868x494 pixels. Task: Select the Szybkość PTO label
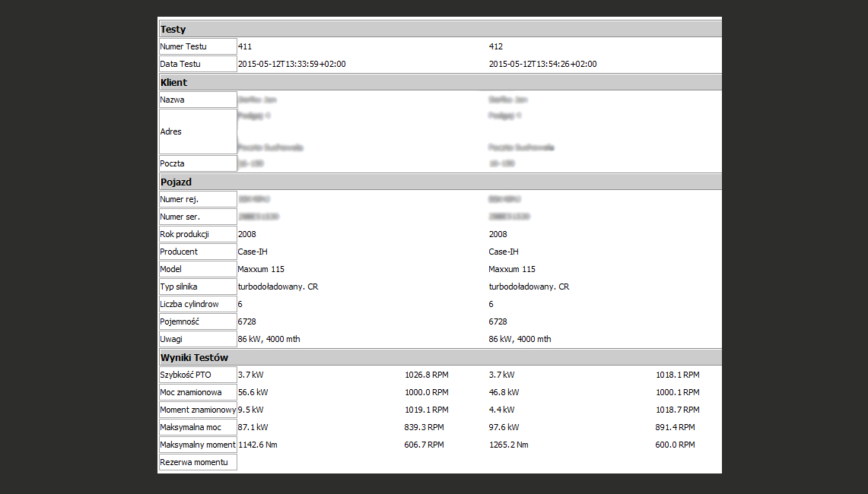pos(198,375)
